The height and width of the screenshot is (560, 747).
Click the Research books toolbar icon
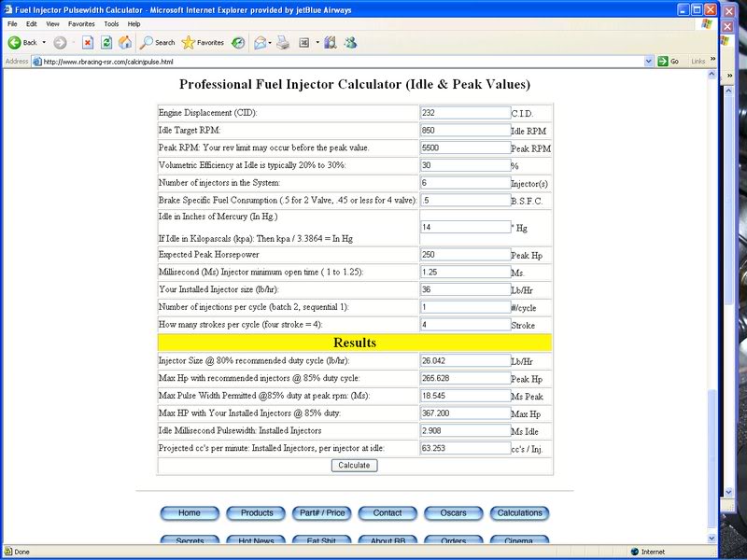(x=331, y=43)
